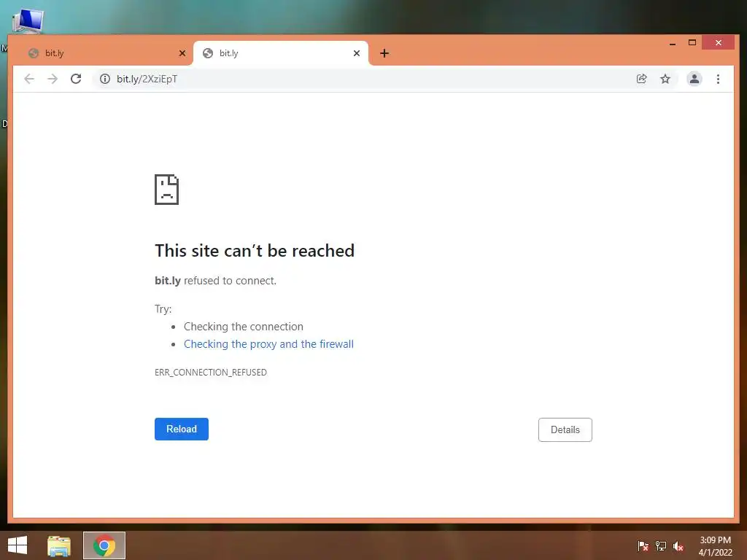View site information icon in address bar

click(105, 79)
